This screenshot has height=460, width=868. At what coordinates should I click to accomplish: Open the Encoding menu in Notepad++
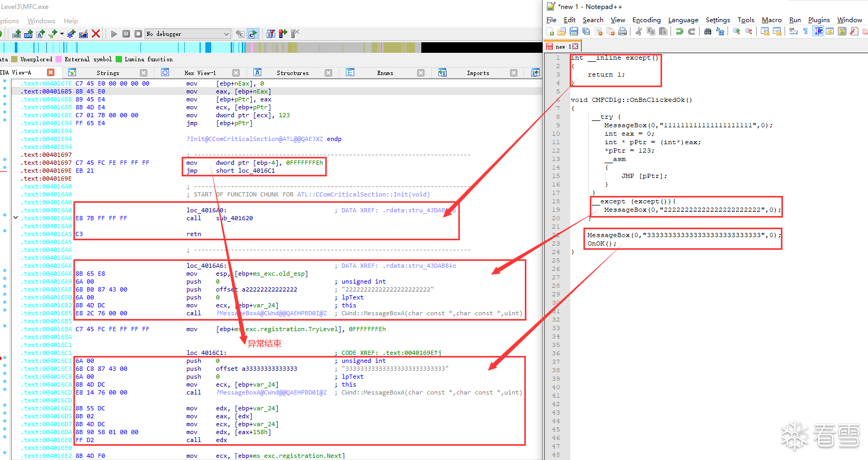(646, 20)
